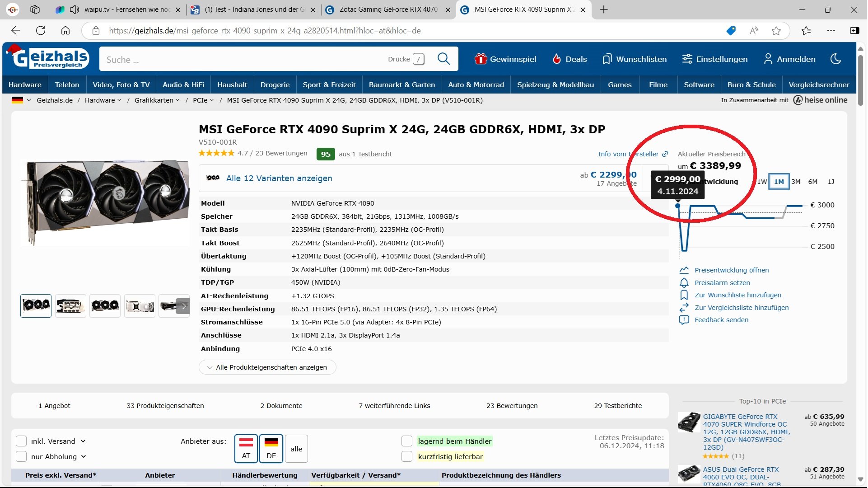The image size is (868, 488).
Task: Open country flag selector dropdown
Action: point(21,100)
